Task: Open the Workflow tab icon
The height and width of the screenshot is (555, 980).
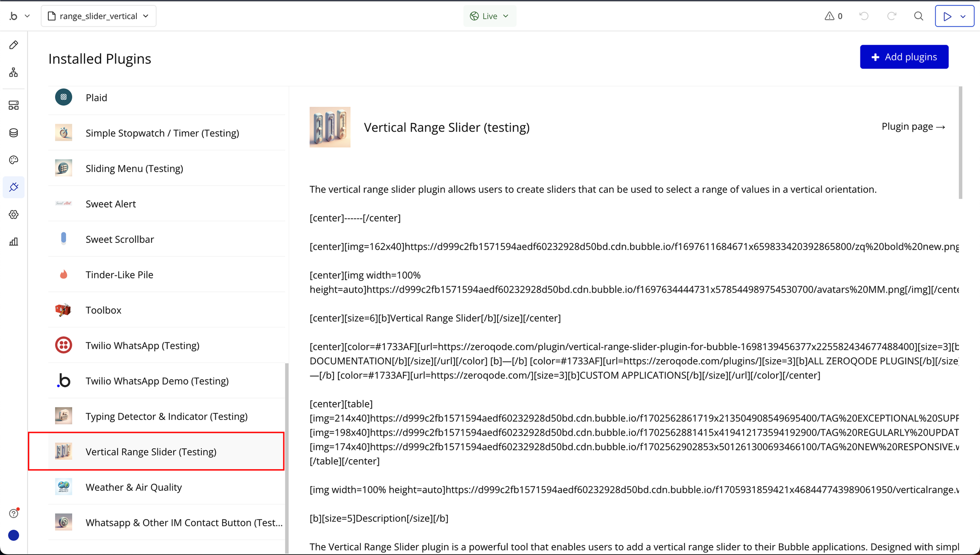Action: click(x=13, y=72)
